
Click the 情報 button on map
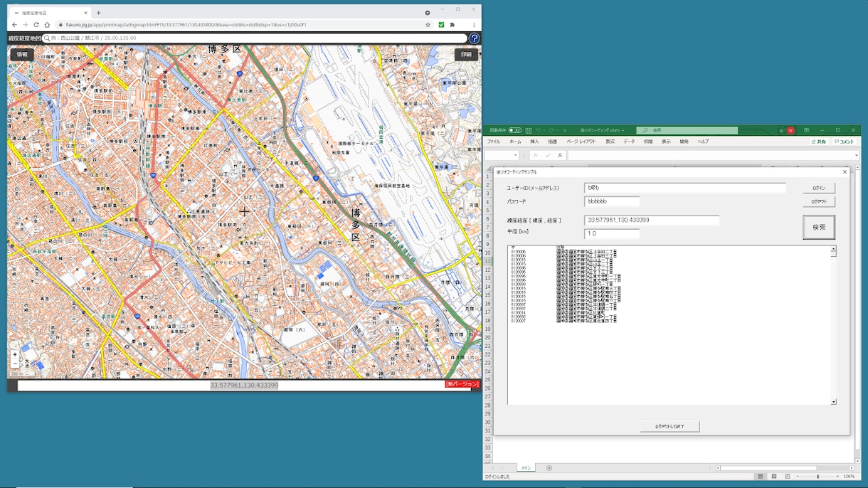pos(22,55)
